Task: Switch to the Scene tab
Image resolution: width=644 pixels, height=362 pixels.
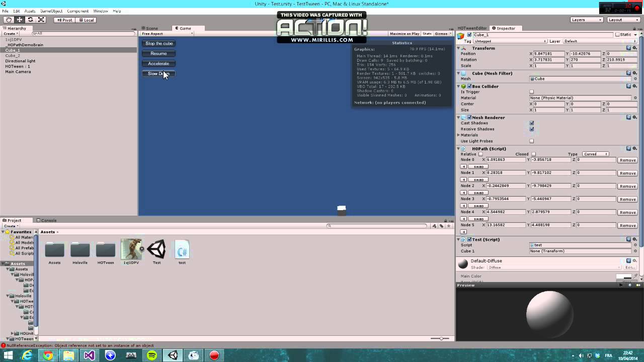Action: tap(149, 28)
